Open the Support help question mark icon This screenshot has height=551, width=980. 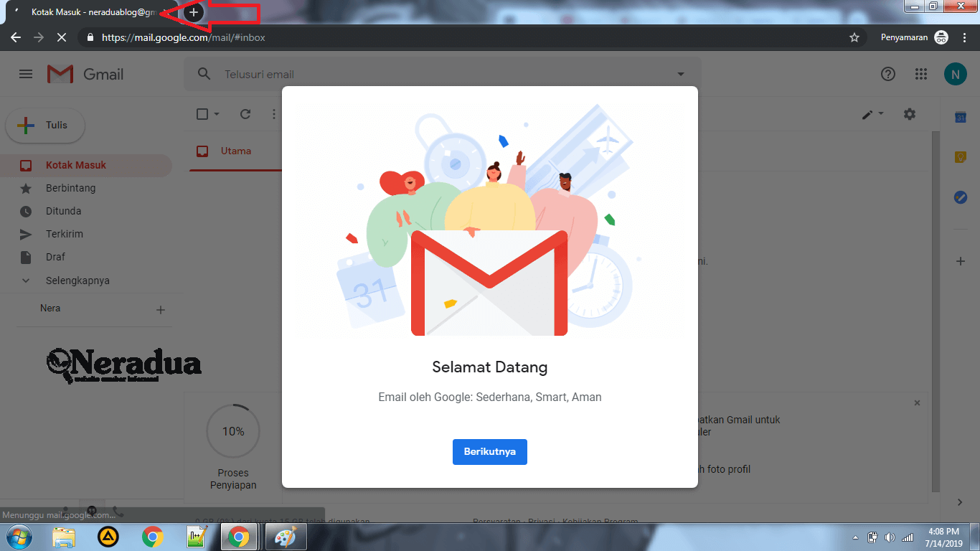888,74
